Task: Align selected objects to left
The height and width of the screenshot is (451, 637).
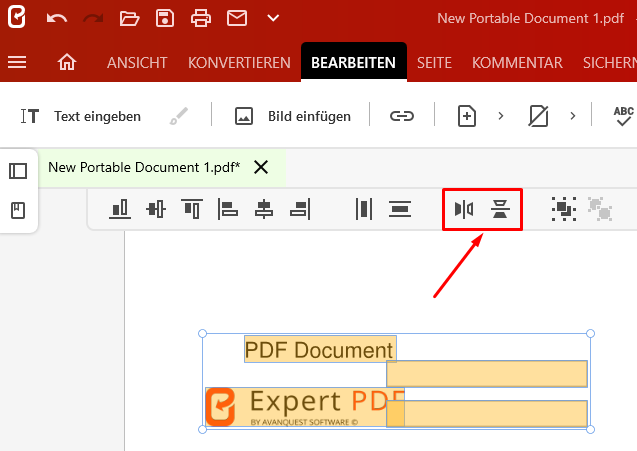Action: tap(228, 209)
